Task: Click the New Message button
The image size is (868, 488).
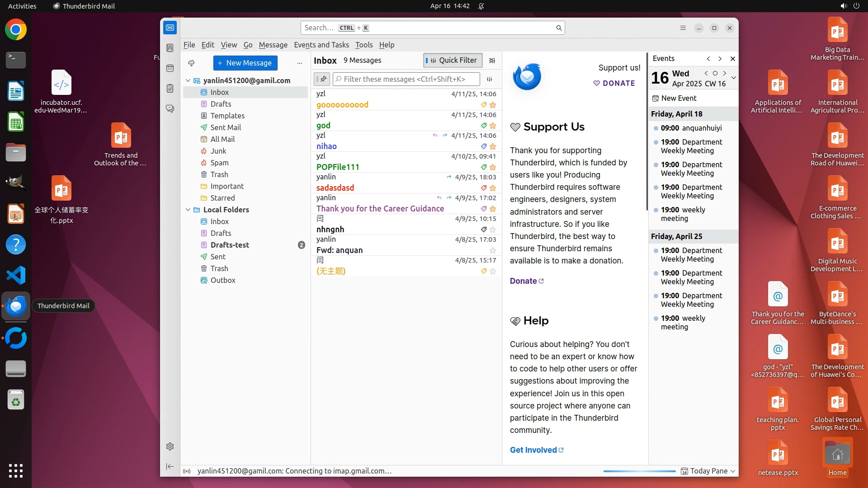Action: pyautogui.click(x=245, y=63)
